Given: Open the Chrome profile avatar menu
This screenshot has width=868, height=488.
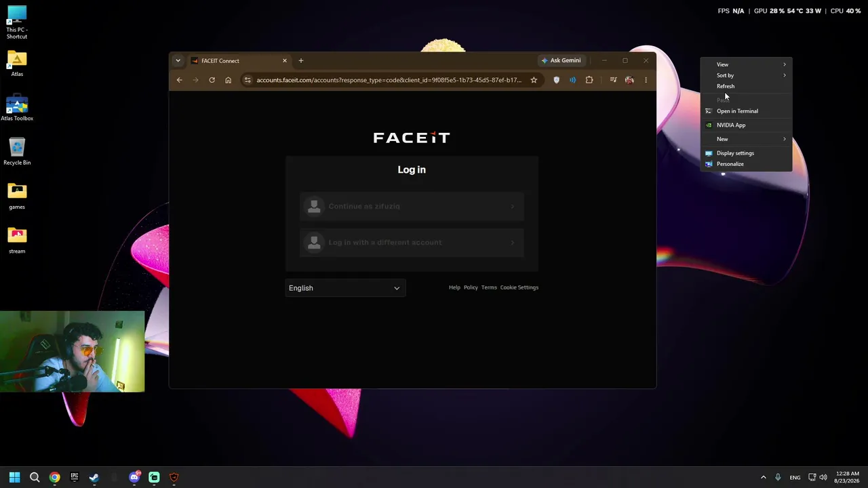Looking at the screenshot, I should click(x=629, y=80).
